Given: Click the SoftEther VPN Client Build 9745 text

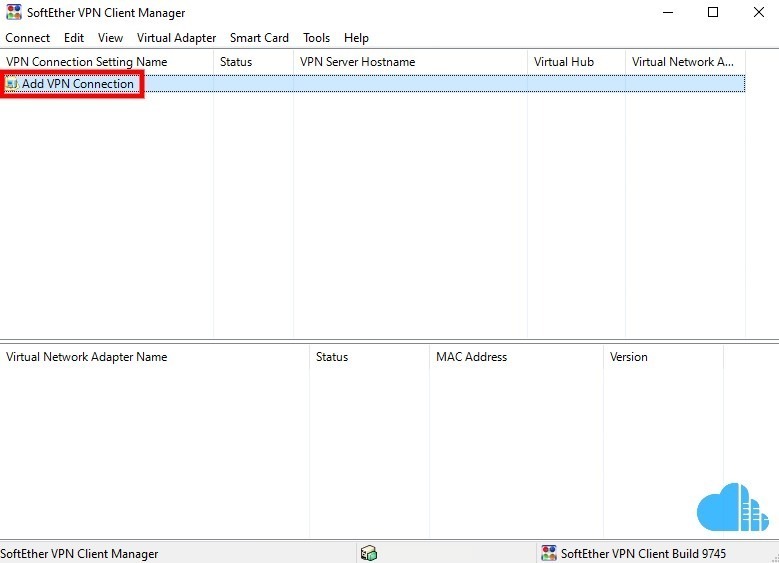Looking at the screenshot, I should pos(643,554).
